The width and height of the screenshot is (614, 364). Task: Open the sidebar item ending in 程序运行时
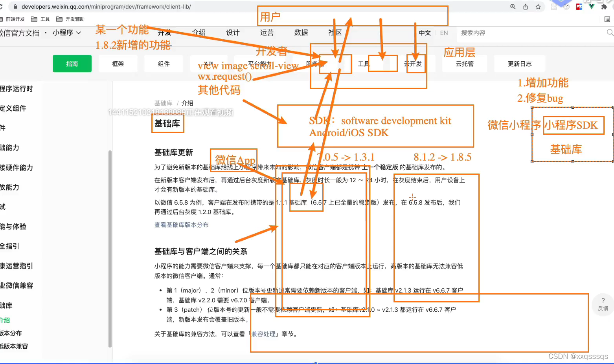coord(17,89)
